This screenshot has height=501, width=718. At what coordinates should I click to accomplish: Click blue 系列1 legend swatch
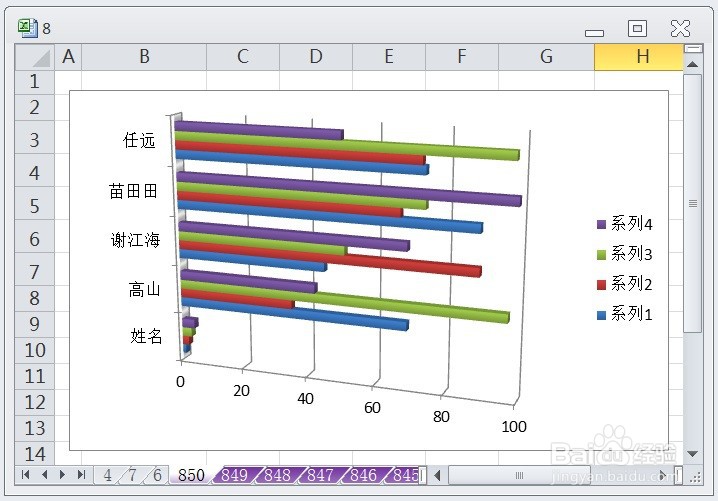point(601,315)
